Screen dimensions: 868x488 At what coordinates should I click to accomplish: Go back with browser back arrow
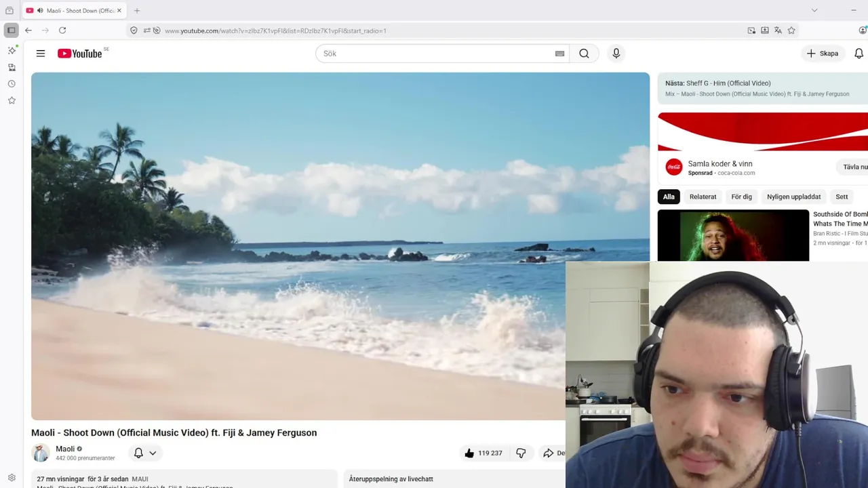pyautogui.click(x=28, y=30)
